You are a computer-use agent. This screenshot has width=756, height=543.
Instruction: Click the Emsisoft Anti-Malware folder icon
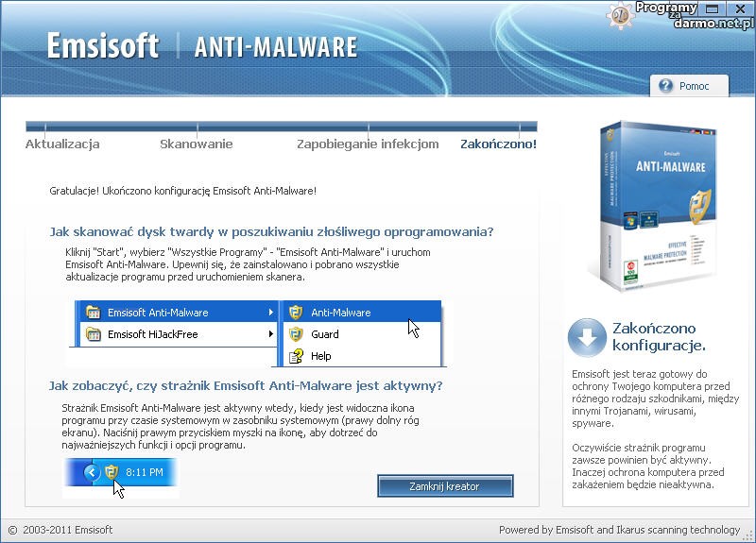(x=93, y=313)
